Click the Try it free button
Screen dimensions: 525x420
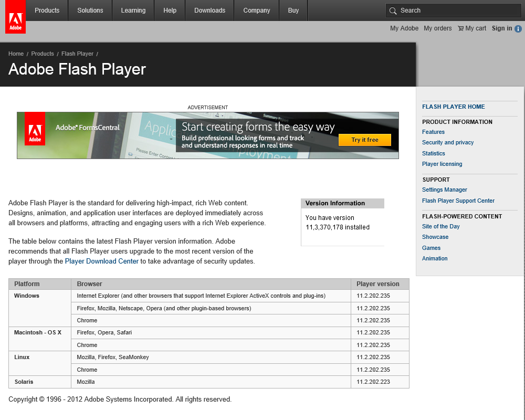[x=365, y=140]
